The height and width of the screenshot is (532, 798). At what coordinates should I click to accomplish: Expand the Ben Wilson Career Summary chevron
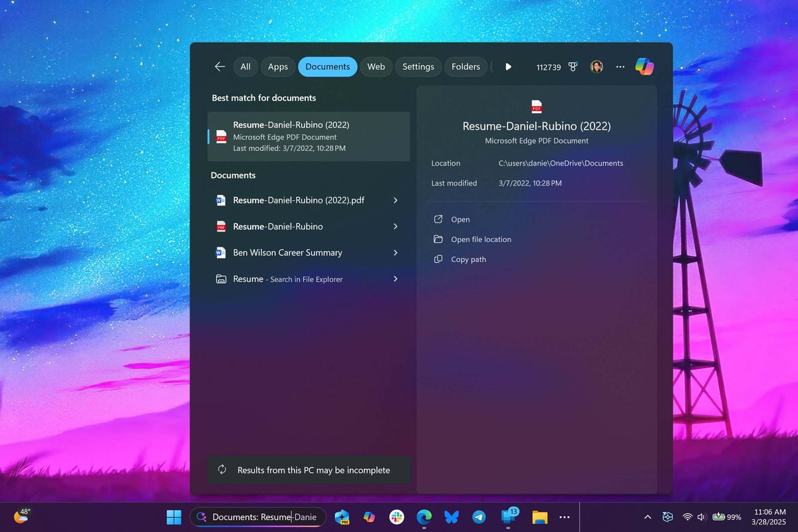tap(396, 253)
